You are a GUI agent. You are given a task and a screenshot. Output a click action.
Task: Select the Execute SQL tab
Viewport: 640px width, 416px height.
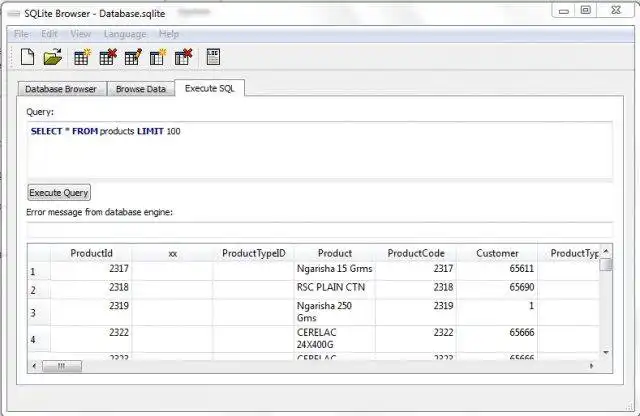click(209, 88)
